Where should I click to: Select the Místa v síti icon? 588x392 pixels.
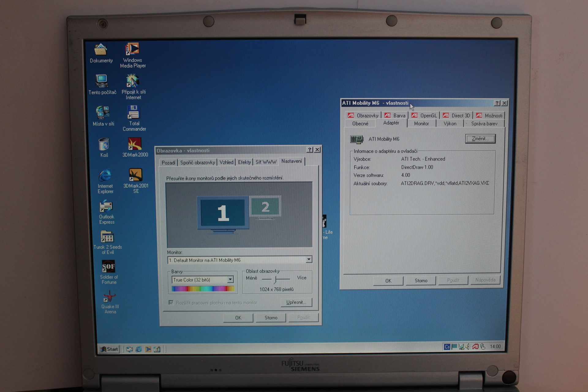click(x=103, y=116)
